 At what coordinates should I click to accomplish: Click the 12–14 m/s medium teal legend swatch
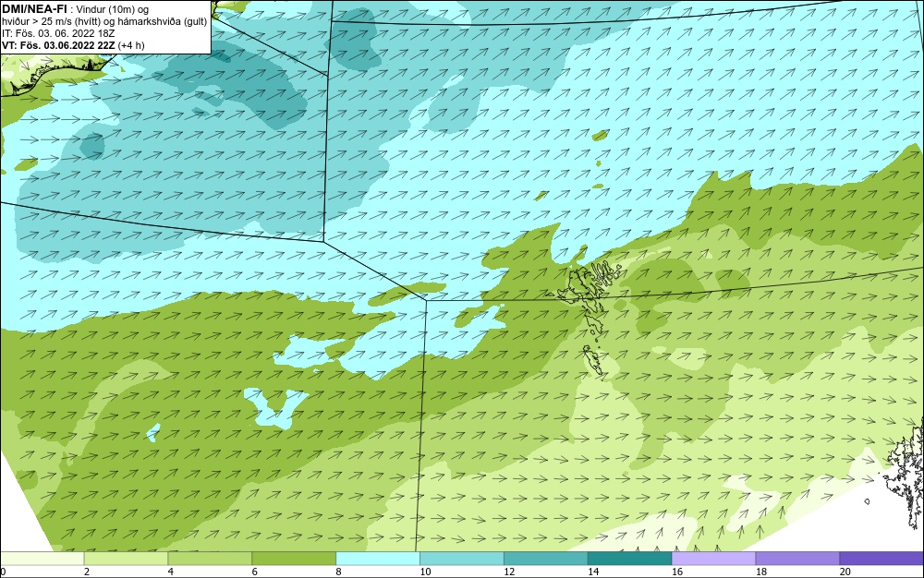coord(546,559)
